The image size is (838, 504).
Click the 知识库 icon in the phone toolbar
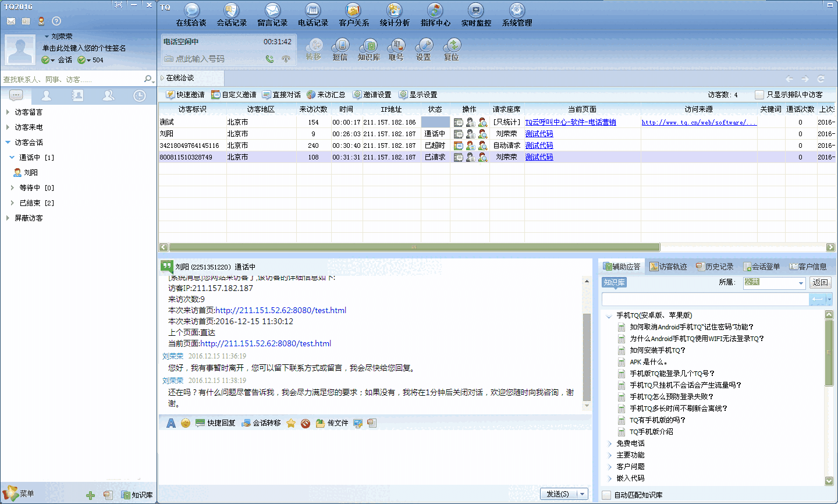[x=368, y=49]
